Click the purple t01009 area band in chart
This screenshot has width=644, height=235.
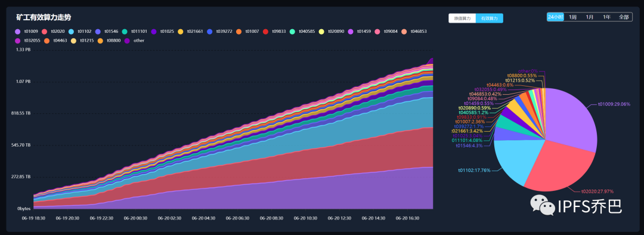click(x=287, y=195)
